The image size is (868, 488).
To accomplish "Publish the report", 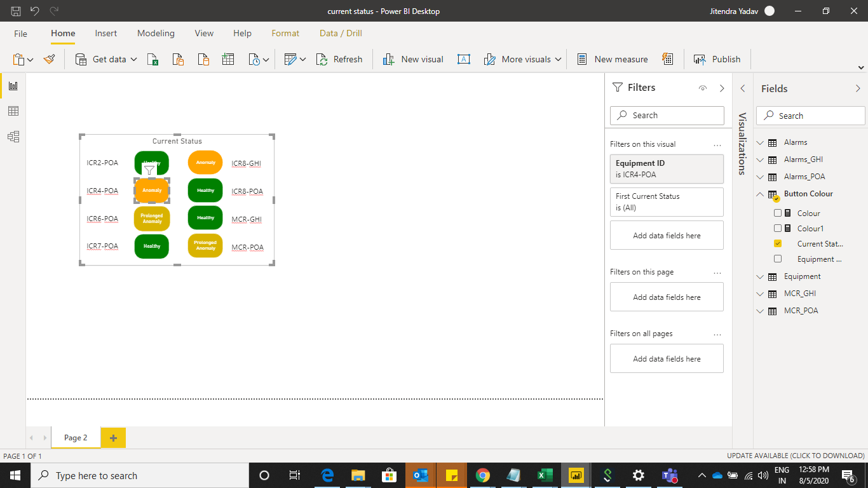I will [717, 59].
